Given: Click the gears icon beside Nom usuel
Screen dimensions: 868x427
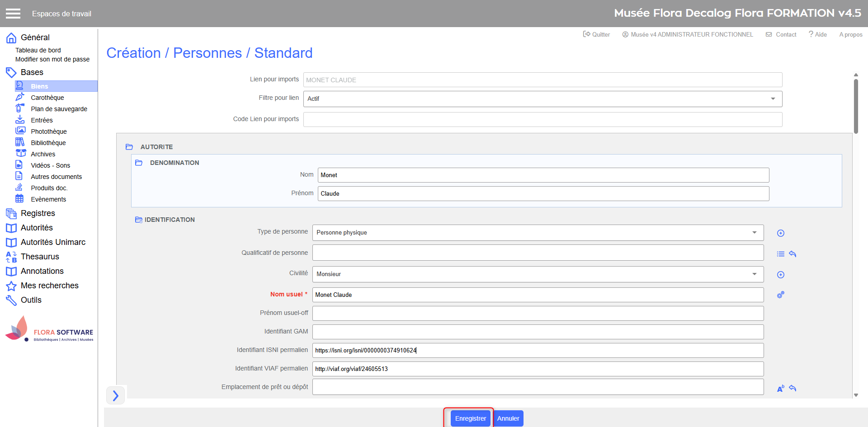Looking at the screenshot, I should (x=780, y=295).
